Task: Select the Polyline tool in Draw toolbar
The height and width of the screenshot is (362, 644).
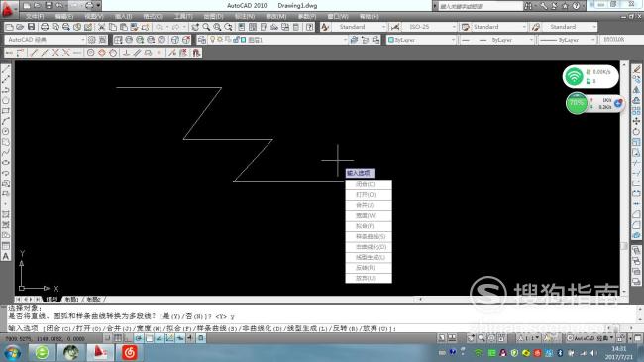Action: [x=6, y=90]
